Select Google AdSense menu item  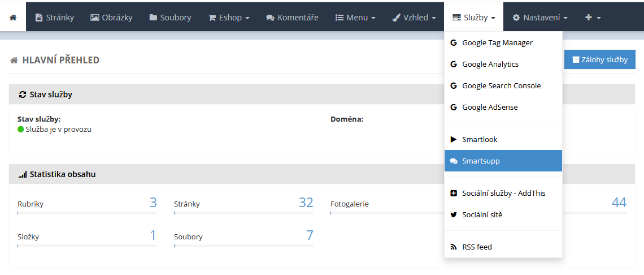coord(489,107)
